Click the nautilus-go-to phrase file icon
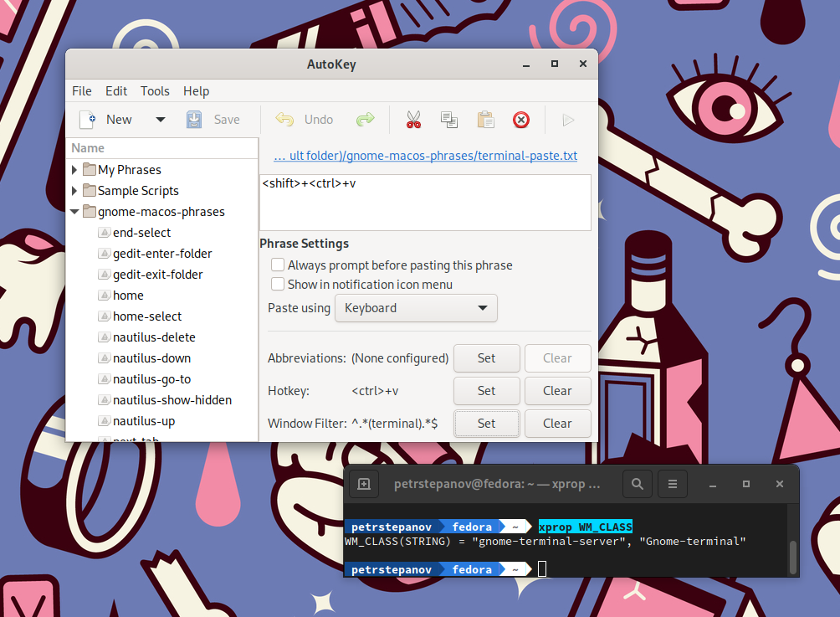 coord(105,379)
